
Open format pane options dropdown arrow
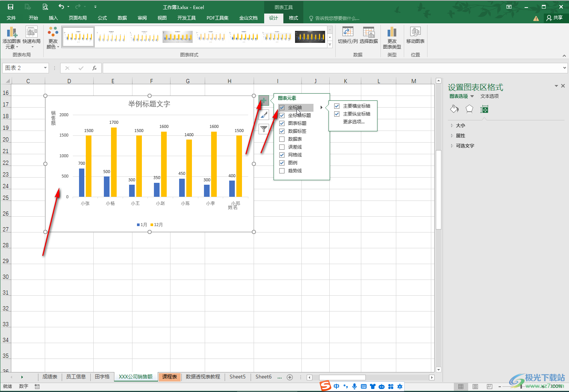[x=556, y=86]
